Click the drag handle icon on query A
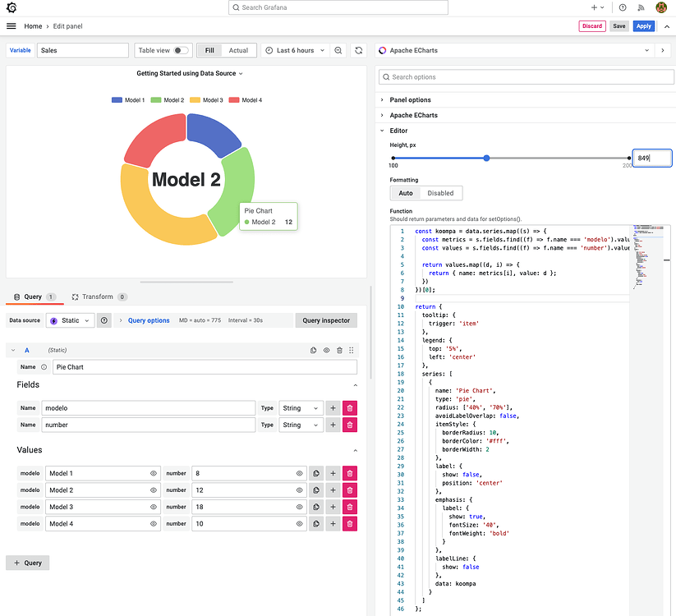Screen dimensions: 676x616 click(351, 350)
